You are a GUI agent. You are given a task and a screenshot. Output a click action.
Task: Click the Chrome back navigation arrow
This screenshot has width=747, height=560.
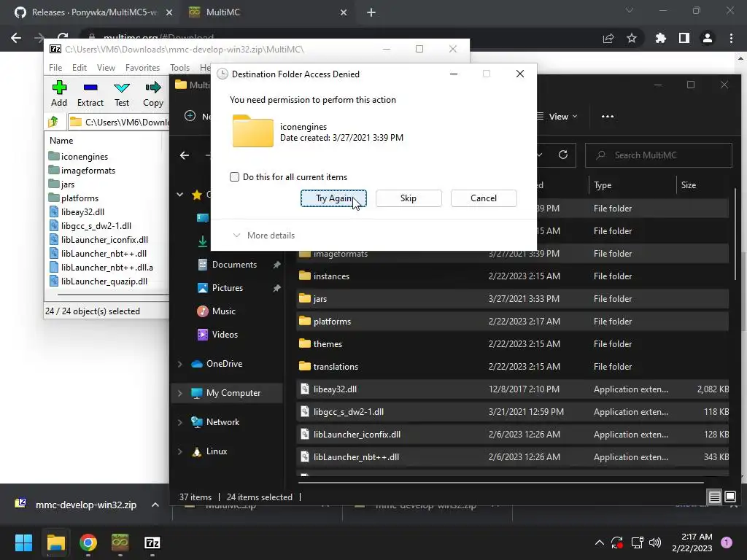(x=16, y=38)
